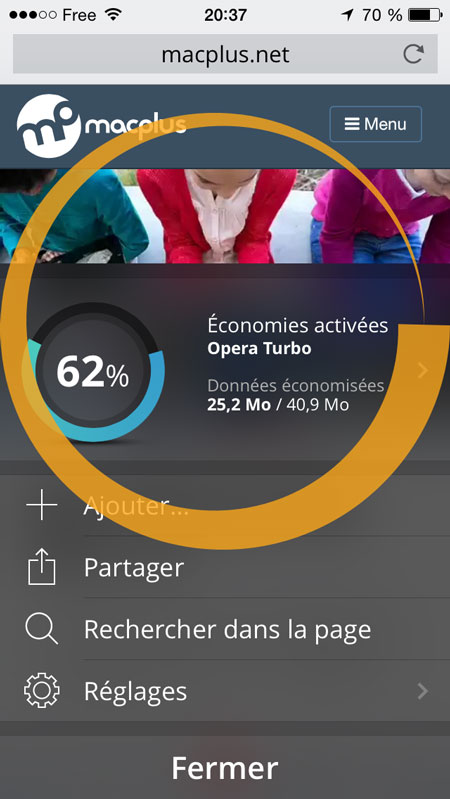Tap the location arrow status icon
Image resolution: width=450 pixels, height=799 pixels.
348,15
